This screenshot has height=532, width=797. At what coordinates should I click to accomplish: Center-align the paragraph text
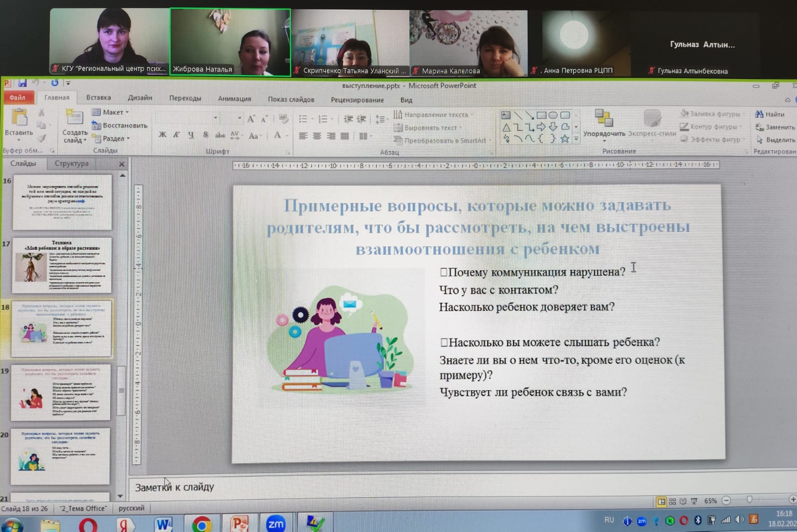tap(317, 136)
